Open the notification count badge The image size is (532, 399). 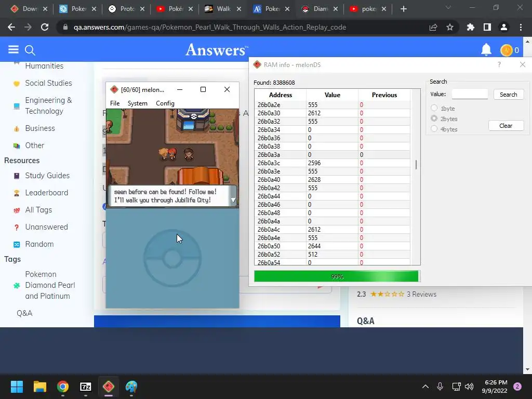click(517, 387)
